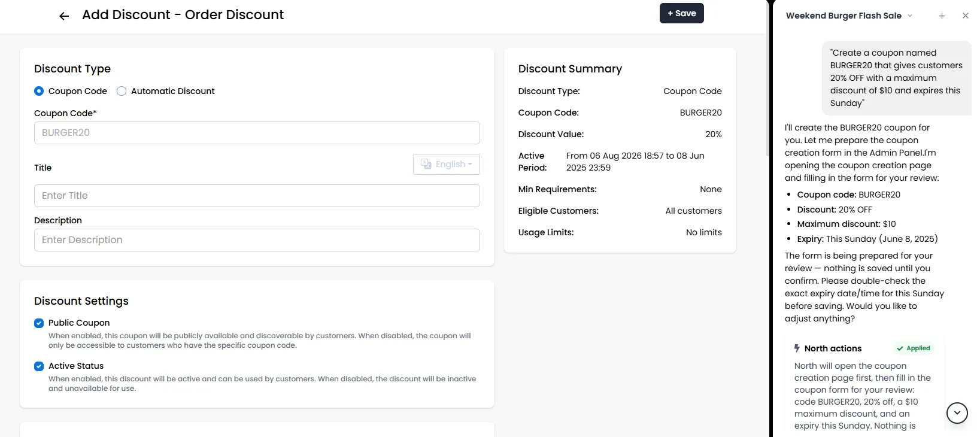The image size is (980, 437).
Task: Click the Min Requirements 'None' value
Action: coord(711,189)
